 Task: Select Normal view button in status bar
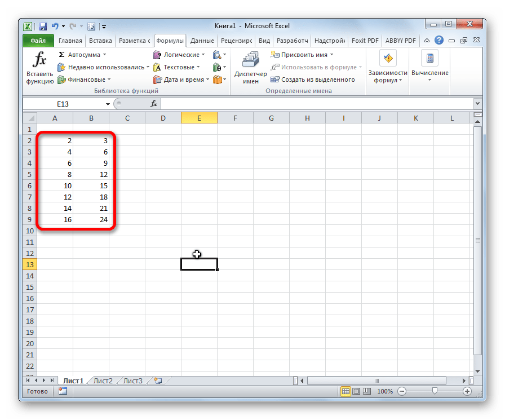pyautogui.click(x=345, y=391)
